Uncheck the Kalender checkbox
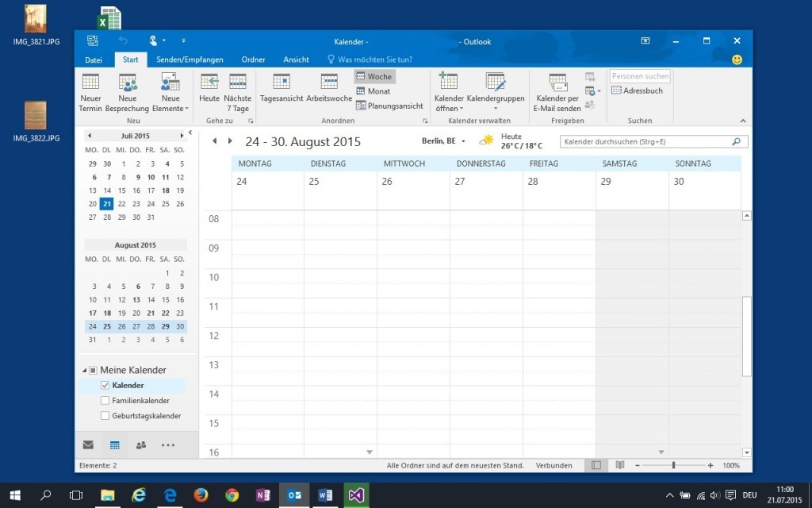812x508 pixels. click(105, 386)
